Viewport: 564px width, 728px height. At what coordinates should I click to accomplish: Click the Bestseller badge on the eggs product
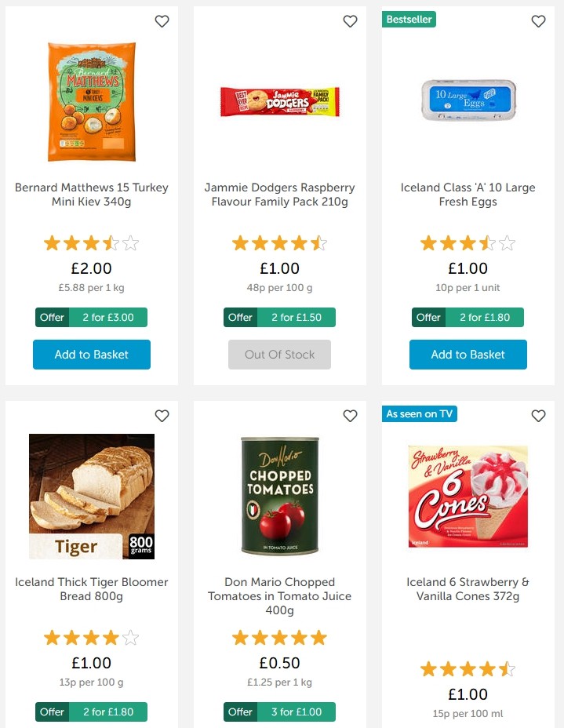(409, 19)
